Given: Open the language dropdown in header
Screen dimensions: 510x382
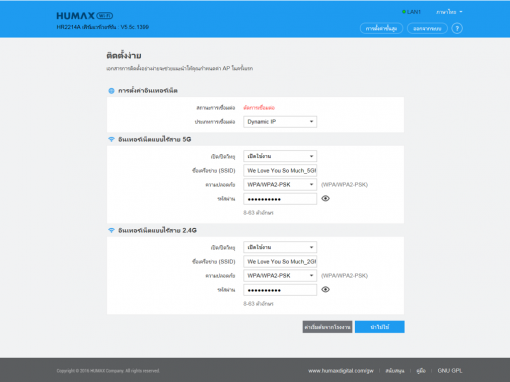Looking at the screenshot, I should (x=449, y=12).
